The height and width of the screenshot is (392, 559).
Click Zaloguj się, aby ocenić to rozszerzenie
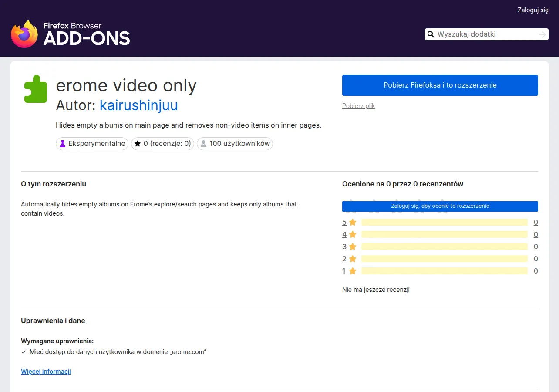tap(440, 206)
